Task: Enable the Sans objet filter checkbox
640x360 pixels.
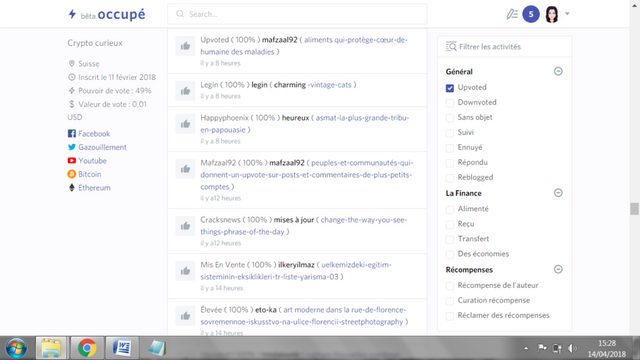Action: pyautogui.click(x=450, y=118)
